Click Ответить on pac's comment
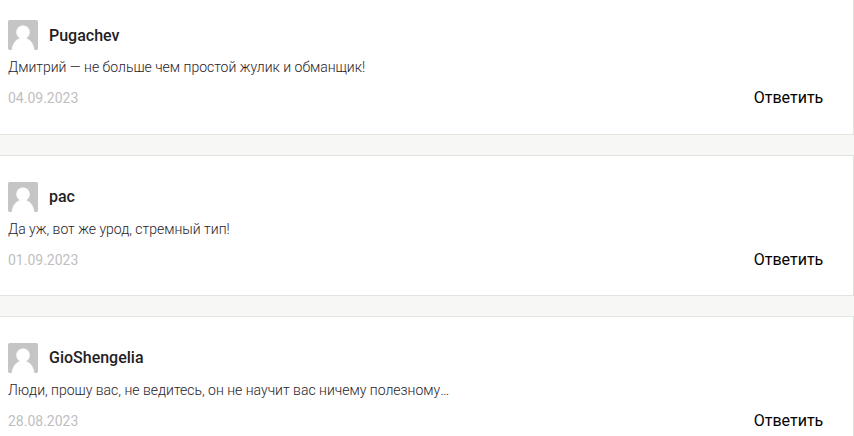The width and height of the screenshot is (854, 436). point(788,260)
